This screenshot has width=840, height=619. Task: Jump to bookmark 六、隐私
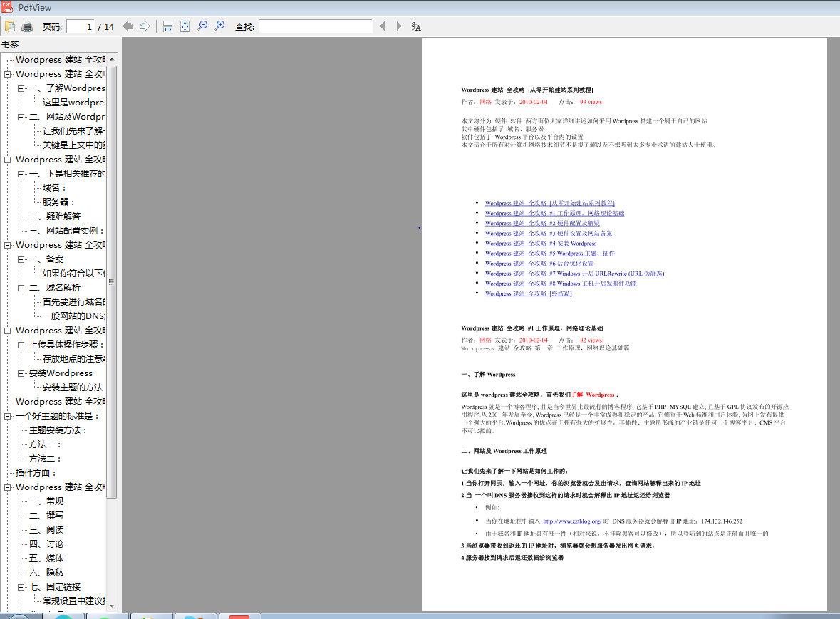(x=46, y=573)
